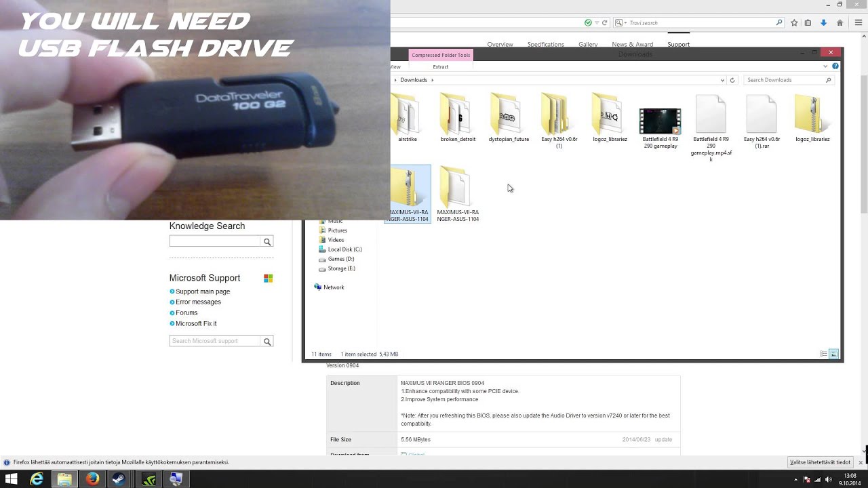Select the extracted MAXIMUS-VII-RANGER-ASUS-1104 folder
This screenshot has width=868, height=488.
[x=458, y=195]
